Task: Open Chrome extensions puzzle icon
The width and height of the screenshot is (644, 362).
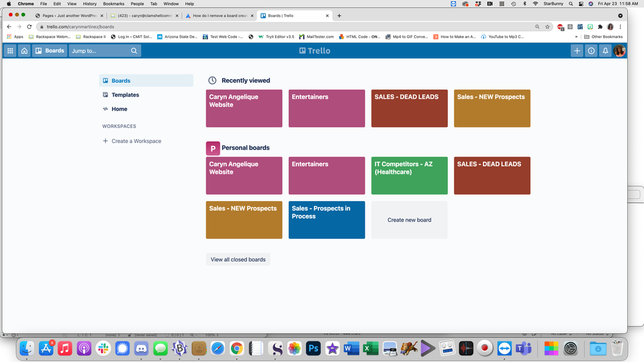Action: coord(600,26)
